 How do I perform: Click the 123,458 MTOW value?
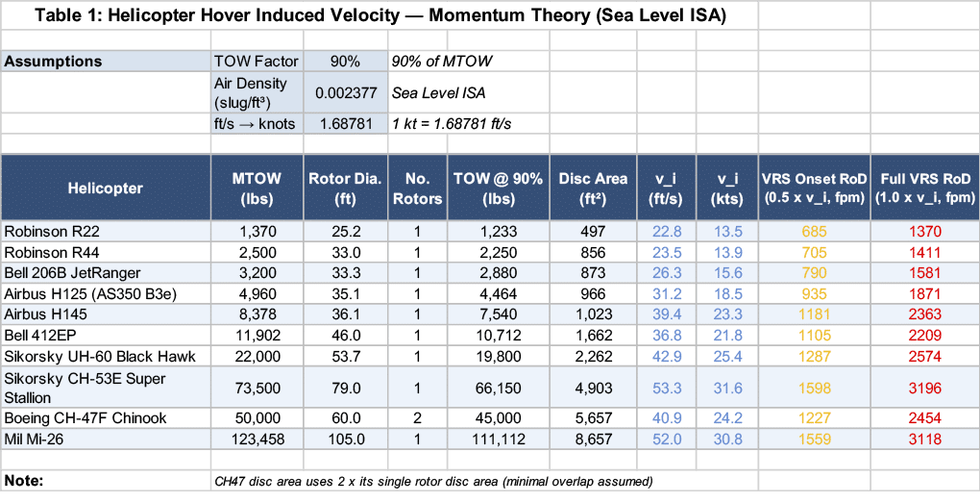point(258,439)
